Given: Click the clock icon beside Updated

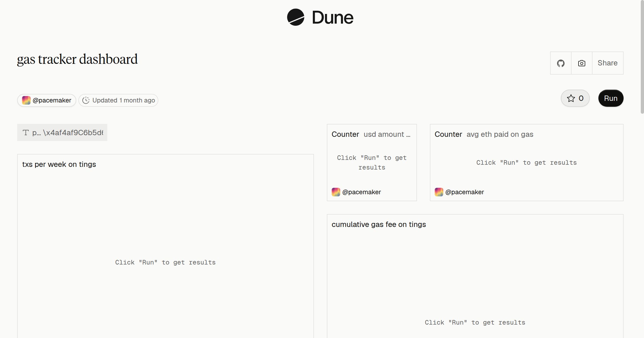Looking at the screenshot, I should [86, 100].
